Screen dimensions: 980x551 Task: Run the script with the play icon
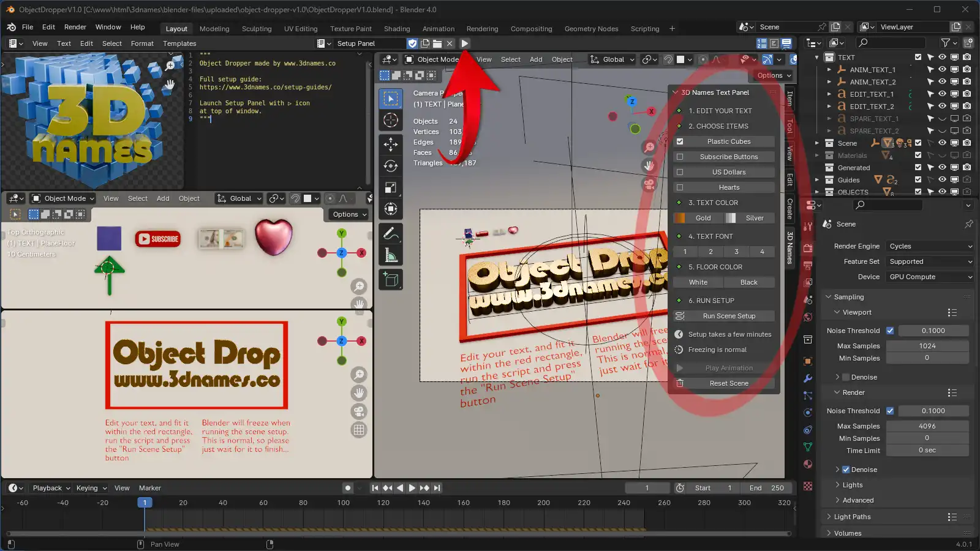(464, 43)
